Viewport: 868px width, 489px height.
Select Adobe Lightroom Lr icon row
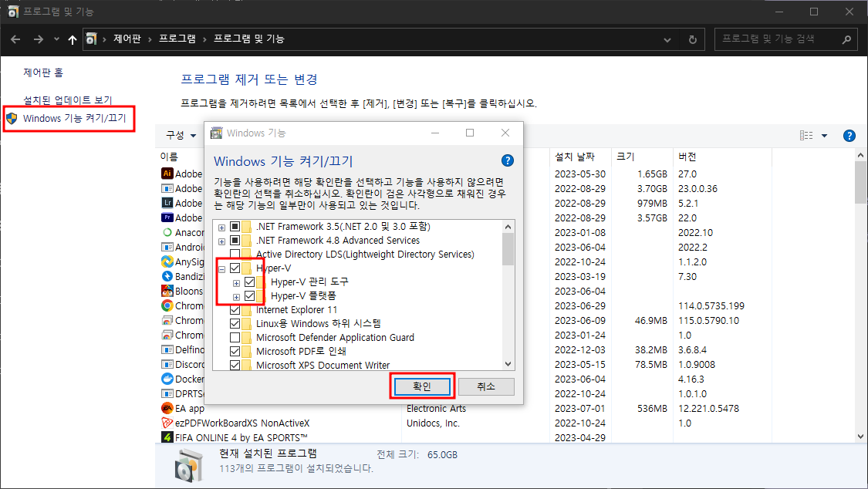coord(167,202)
